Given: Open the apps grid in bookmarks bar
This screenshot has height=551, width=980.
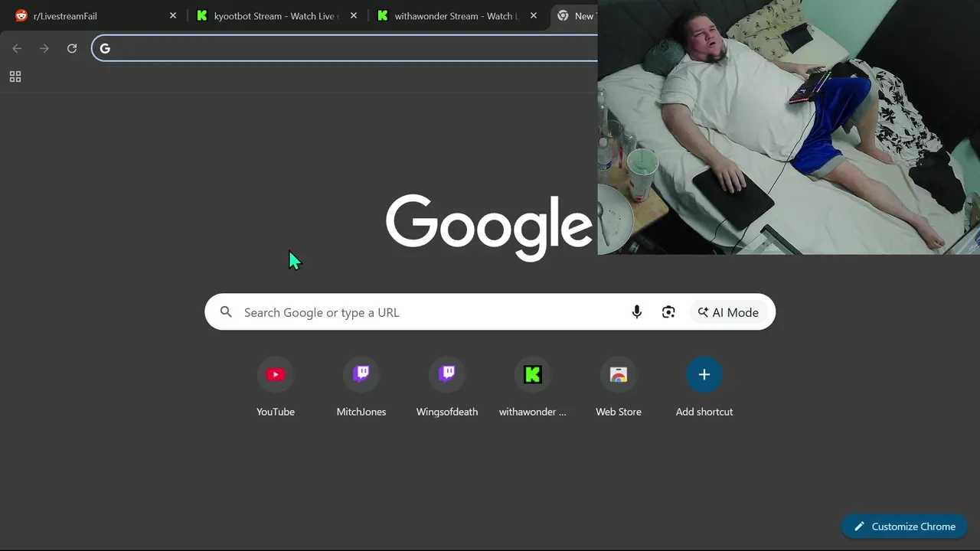Looking at the screenshot, I should pyautogui.click(x=15, y=77).
